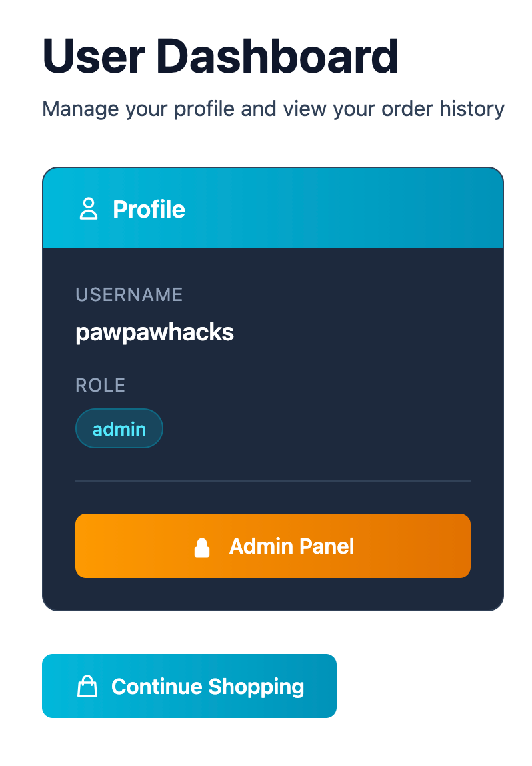Click the user silhouette icon beside Profile

(88, 209)
